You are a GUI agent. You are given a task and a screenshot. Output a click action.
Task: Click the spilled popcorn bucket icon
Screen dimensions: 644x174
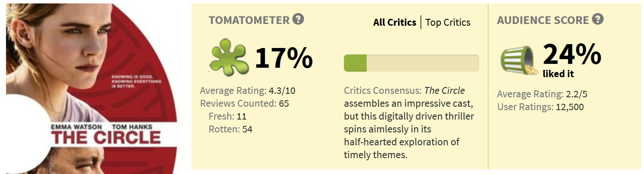(519, 61)
